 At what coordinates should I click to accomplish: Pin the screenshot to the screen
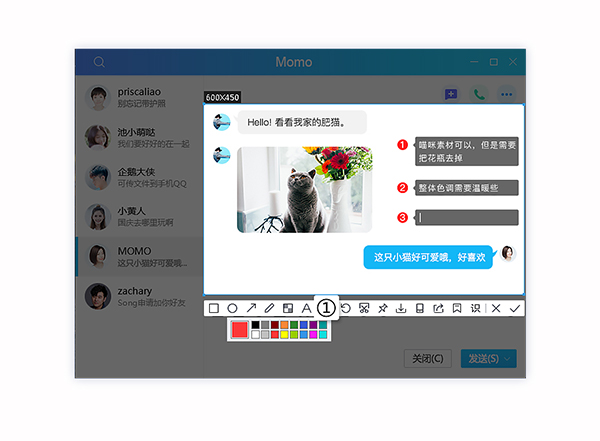(383, 308)
